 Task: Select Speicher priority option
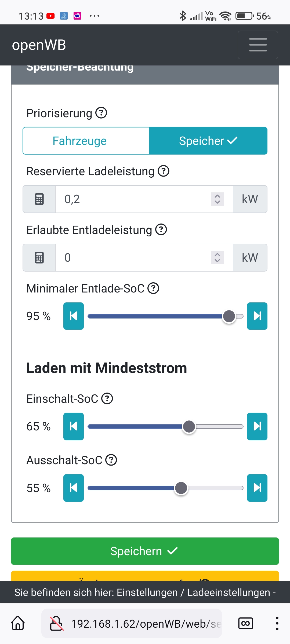pyautogui.click(x=208, y=141)
